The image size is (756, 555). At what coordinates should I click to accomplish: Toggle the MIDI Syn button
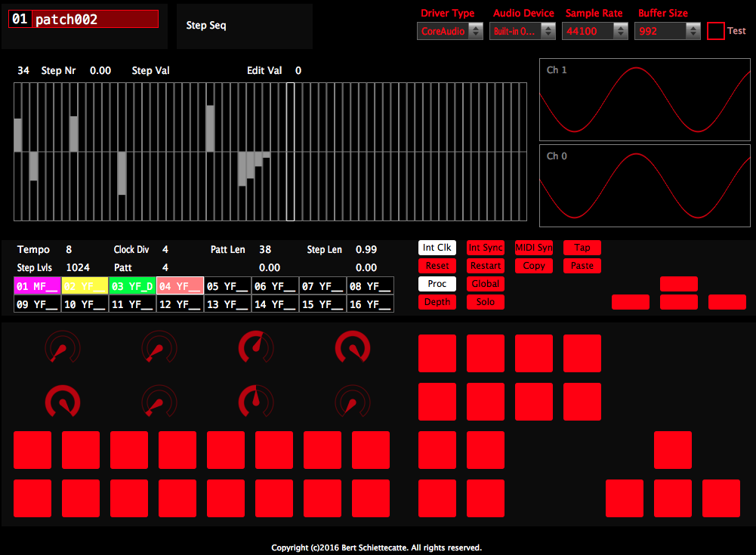534,248
